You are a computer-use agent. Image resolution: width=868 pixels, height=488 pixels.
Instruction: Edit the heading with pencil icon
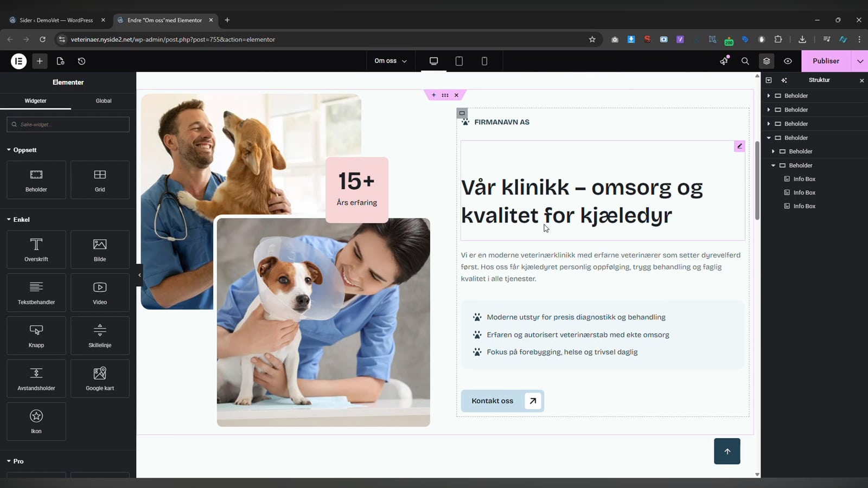click(x=739, y=146)
